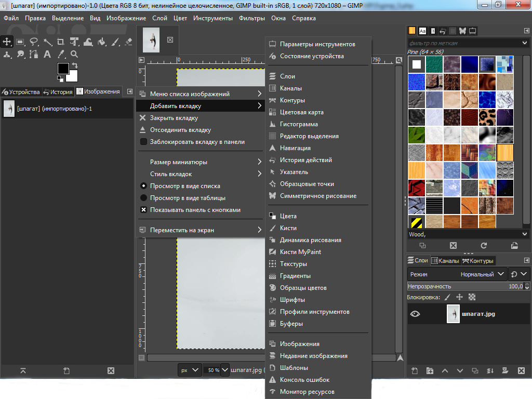Choose 'Просмотр в виде таблицы' radio option
The width and height of the screenshot is (532, 399).
pos(188,198)
